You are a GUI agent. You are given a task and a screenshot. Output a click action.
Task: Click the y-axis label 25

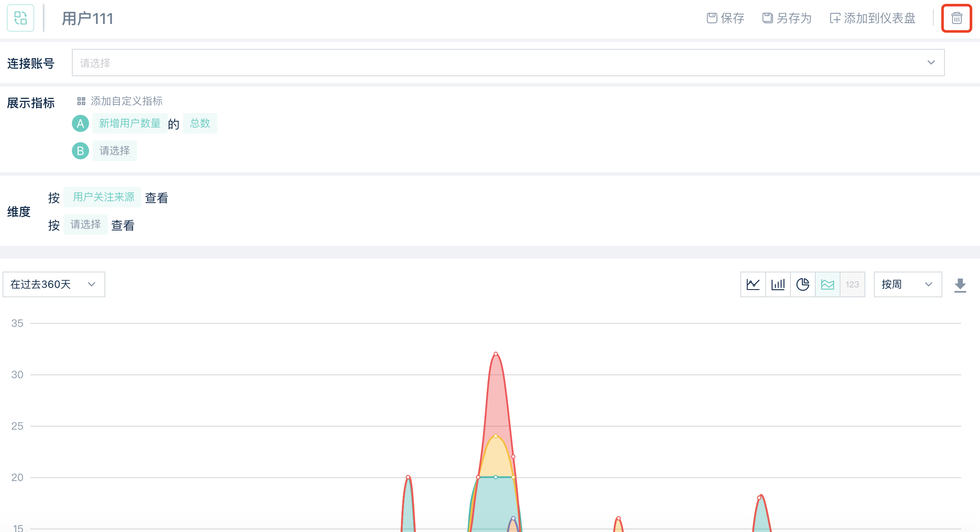17,426
